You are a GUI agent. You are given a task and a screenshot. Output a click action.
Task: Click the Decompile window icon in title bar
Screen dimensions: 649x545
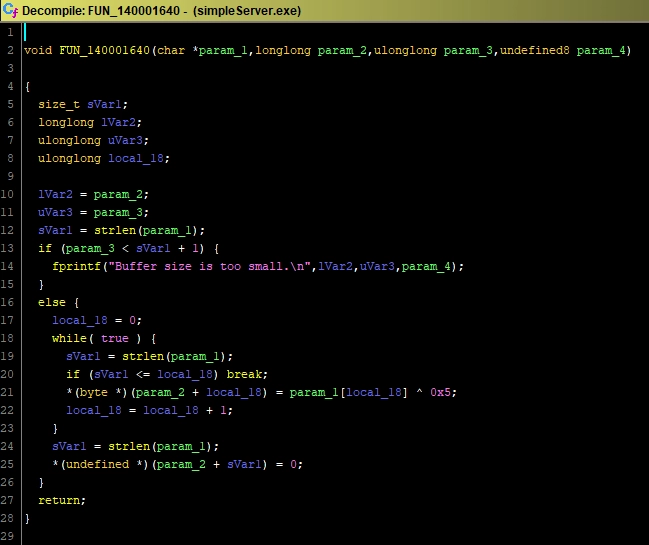coord(11,9)
